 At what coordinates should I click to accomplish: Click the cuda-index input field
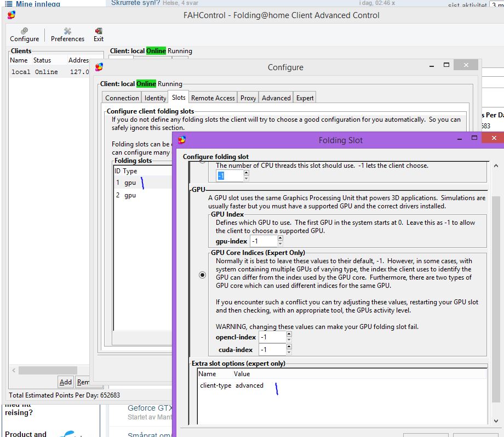(x=272, y=349)
